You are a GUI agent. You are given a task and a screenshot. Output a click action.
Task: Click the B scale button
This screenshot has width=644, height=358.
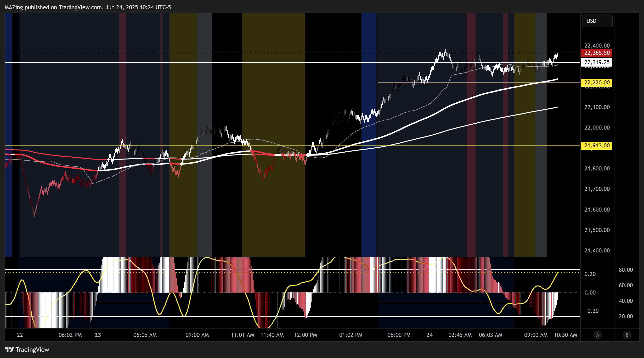(x=627, y=335)
